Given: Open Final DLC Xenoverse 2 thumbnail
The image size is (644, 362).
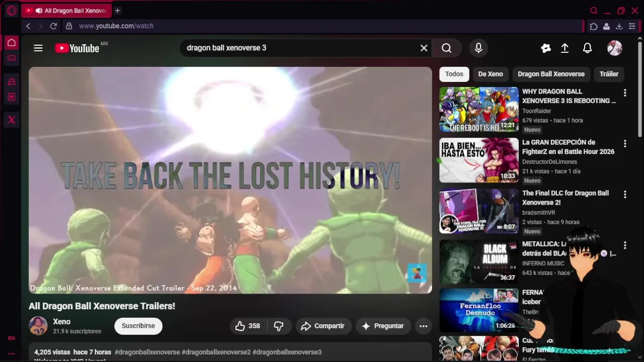Looking at the screenshot, I should point(479,211).
